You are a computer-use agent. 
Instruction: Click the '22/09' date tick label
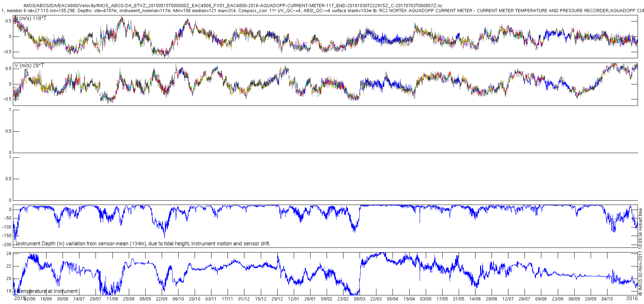[162, 299]
